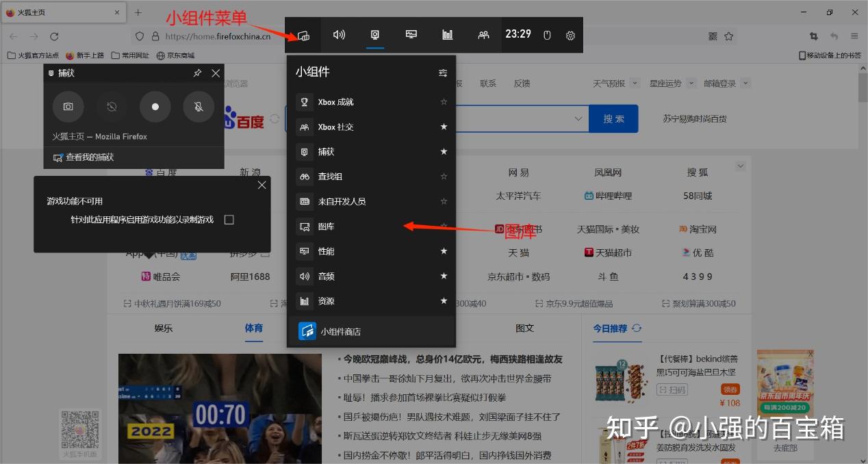Click the screenshot crop icon in Firefox toolbar
This screenshot has width=868, height=464.
tap(814, 36)
